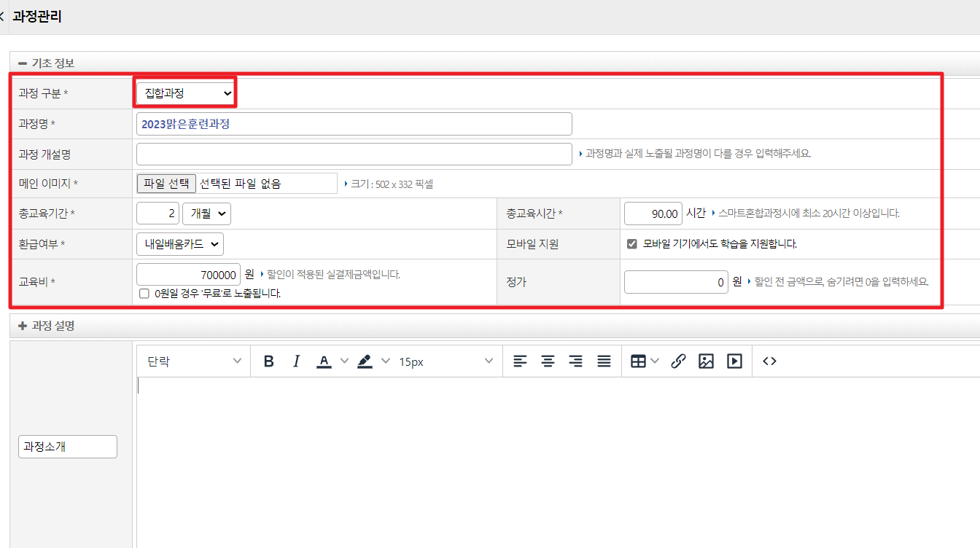Center align text in the editor
Image resolution: width=980 pixels, height=548 pixels.
point(548,361)
